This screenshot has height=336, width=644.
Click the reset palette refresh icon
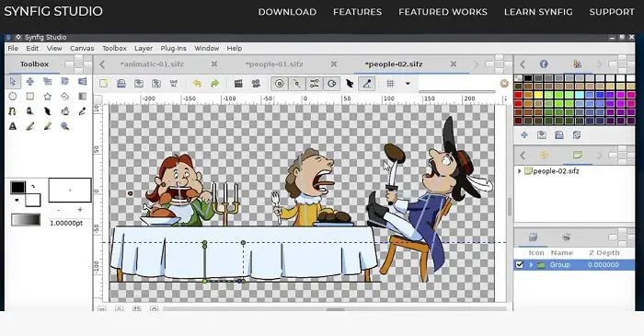(577, 134)
